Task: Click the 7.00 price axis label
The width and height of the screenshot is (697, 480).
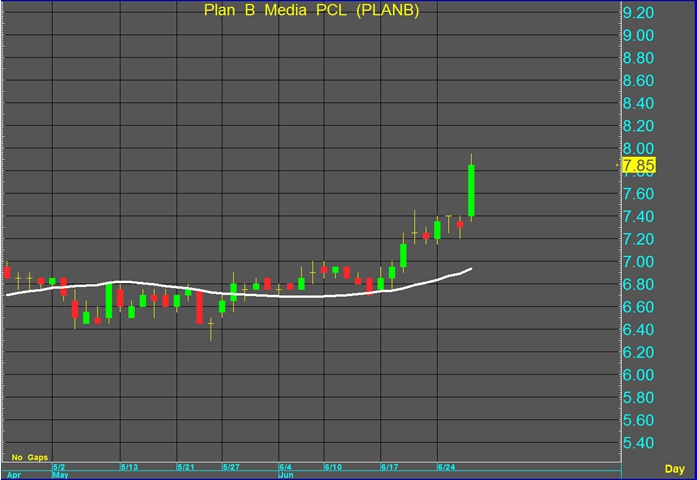Action: 638,262
